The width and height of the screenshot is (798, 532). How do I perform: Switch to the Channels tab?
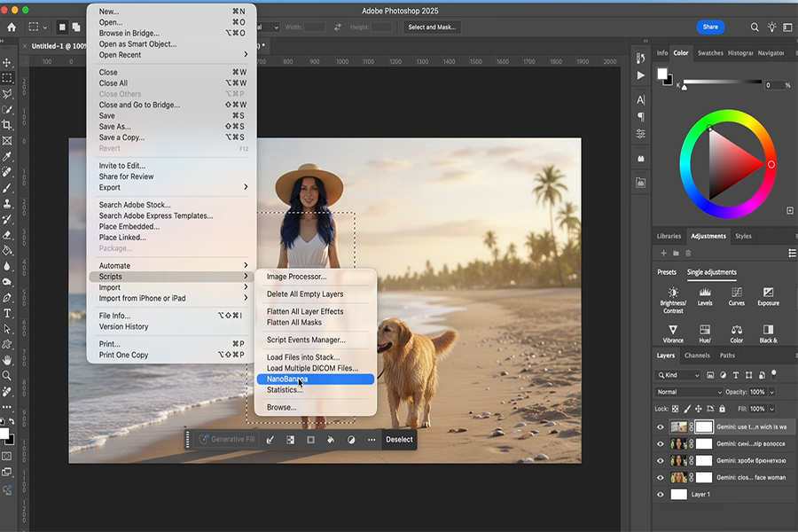pyautogui.click(x=697, y=356)
